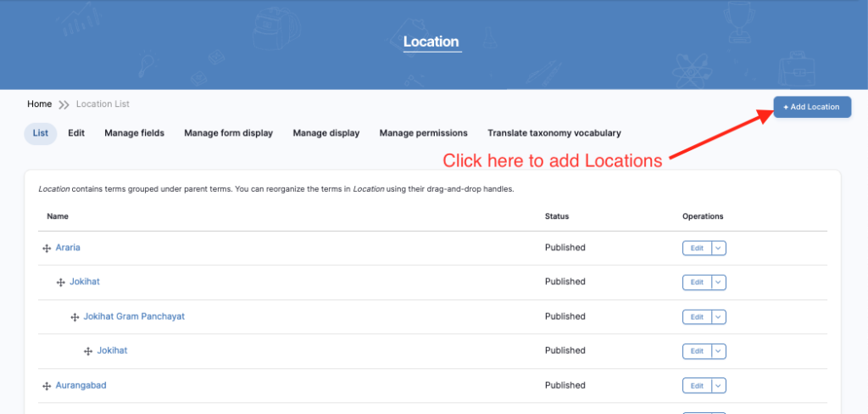Select the Manage permissions tab
The image size is (868, 414).
click(x=423, y=133)
